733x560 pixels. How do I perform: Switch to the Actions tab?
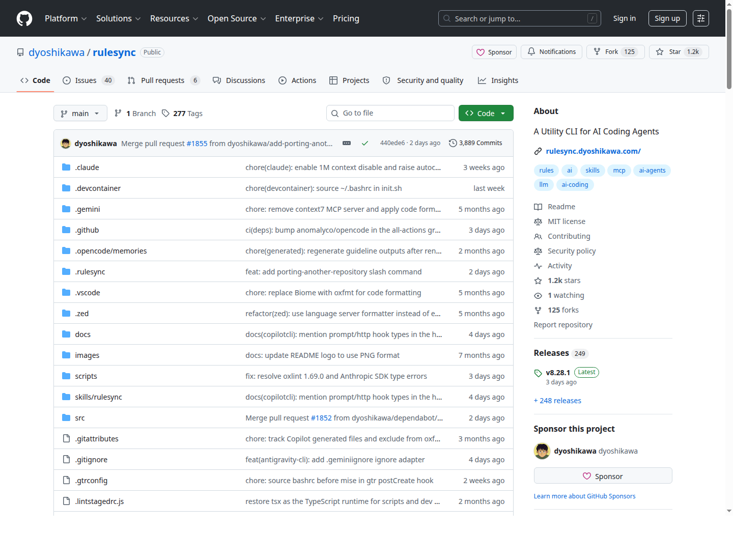(x=297, y=80)
